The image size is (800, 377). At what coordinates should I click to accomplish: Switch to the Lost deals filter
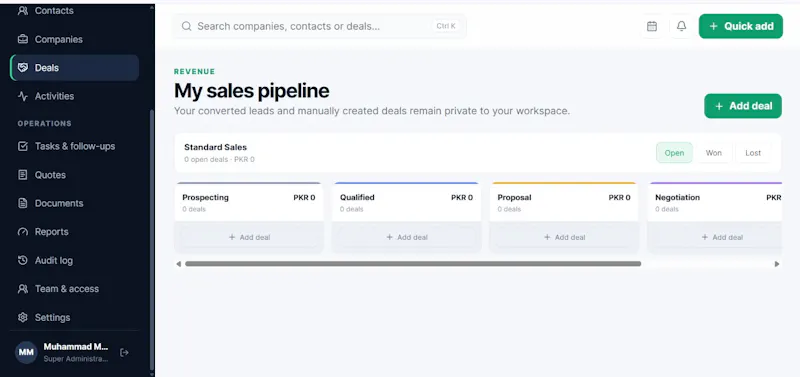[x=753, y=153]
